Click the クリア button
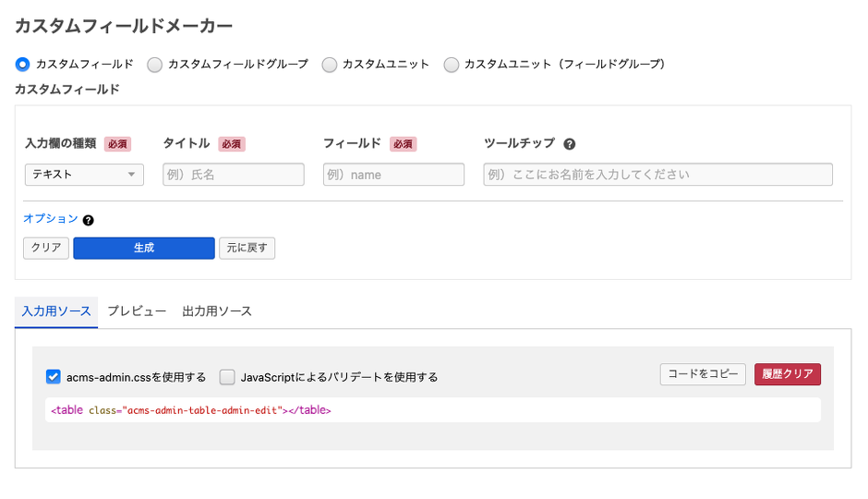Screen dimensions: 868x499 coord(46,248)
